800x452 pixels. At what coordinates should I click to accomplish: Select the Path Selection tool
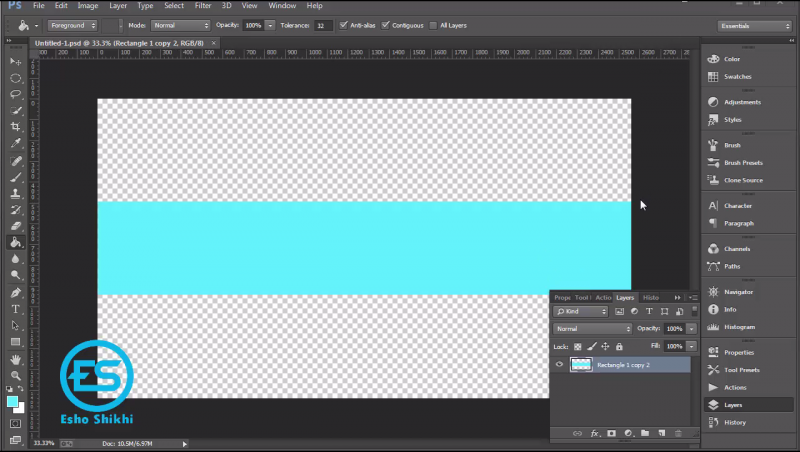click(x=15, y=325)
